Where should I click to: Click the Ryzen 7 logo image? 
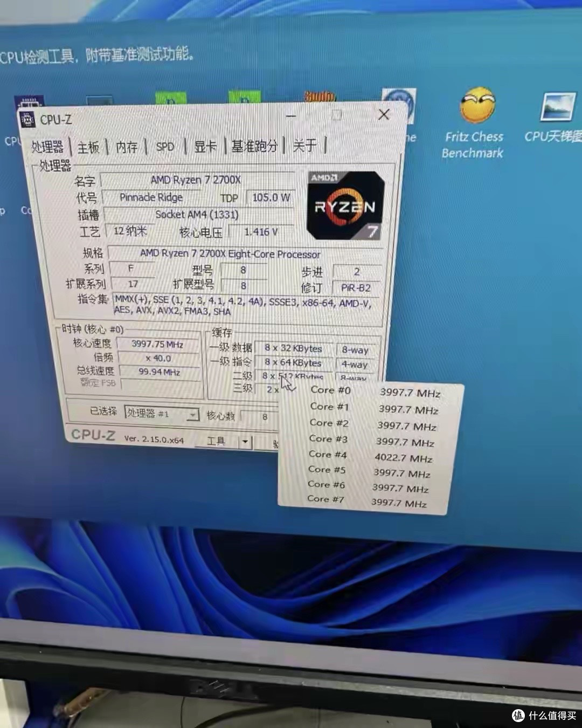click(x=345, y=206)
